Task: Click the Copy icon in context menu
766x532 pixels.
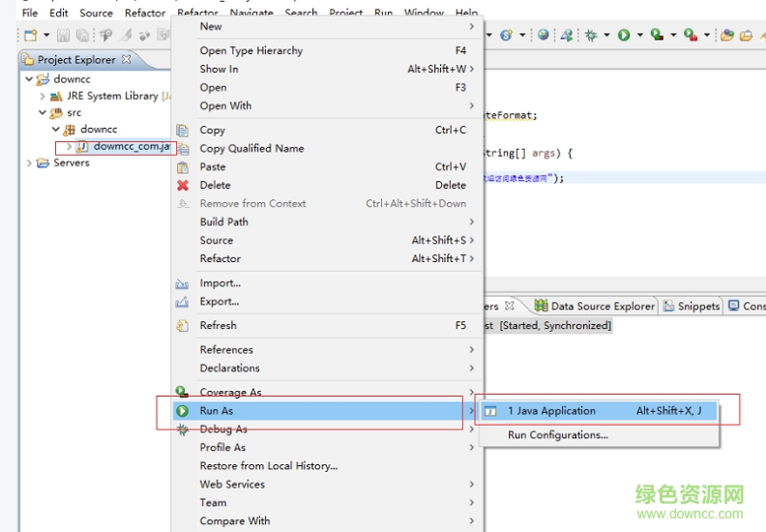Action: (183, 130)
